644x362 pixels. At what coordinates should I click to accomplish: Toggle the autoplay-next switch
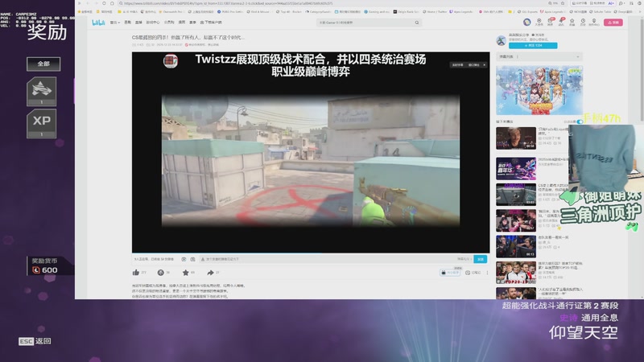pyautogui.click(x=580, y=121)
